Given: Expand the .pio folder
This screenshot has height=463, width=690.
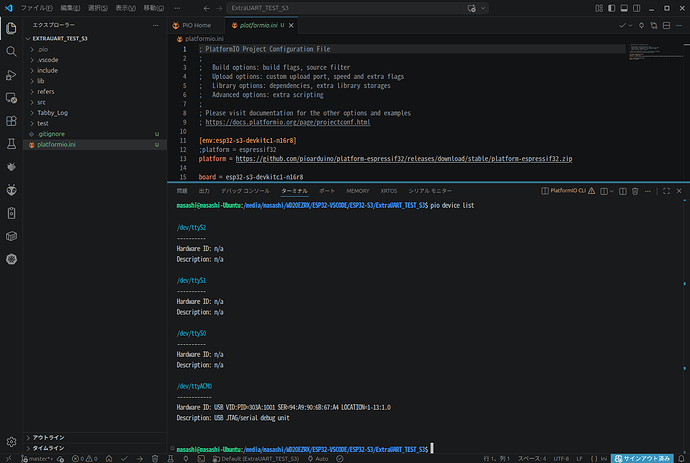Looking at the screenshot, I should 95,49.
